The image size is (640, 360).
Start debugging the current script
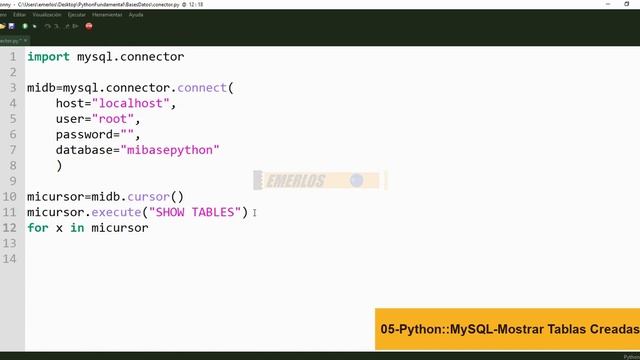(x=35, y=26)
